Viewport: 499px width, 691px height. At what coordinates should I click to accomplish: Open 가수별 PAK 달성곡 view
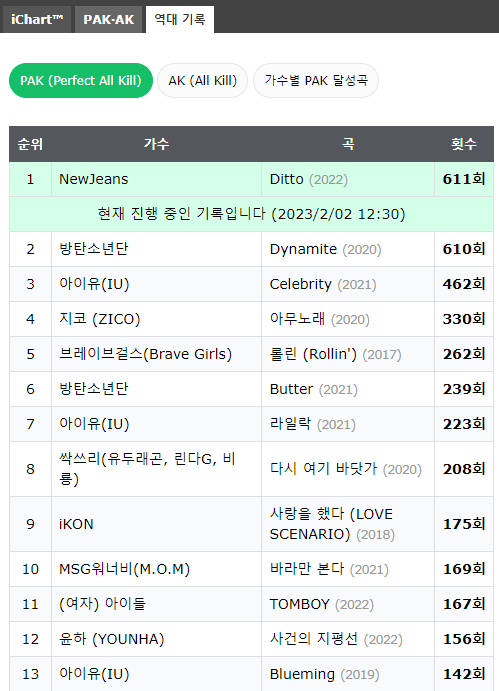coord(316,81)
